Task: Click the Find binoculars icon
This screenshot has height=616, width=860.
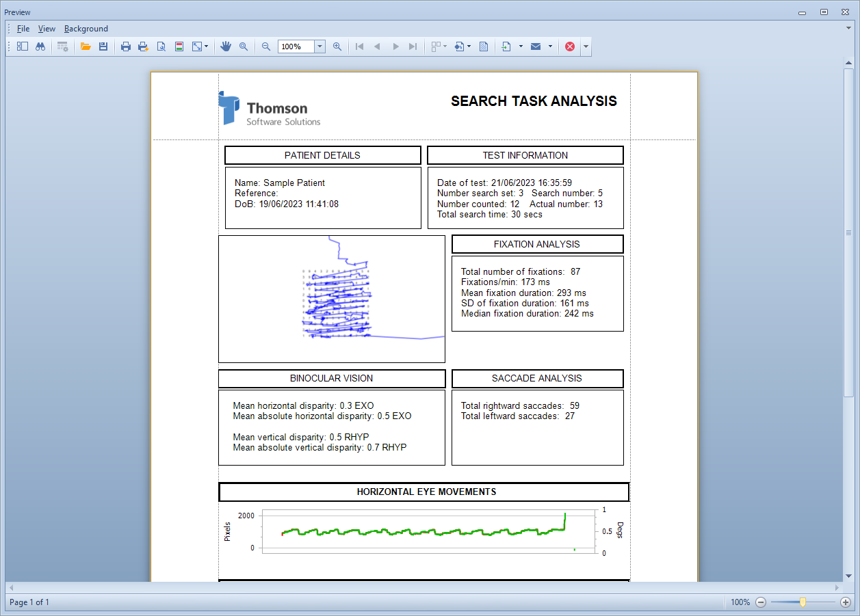Action: pos(40,46)
